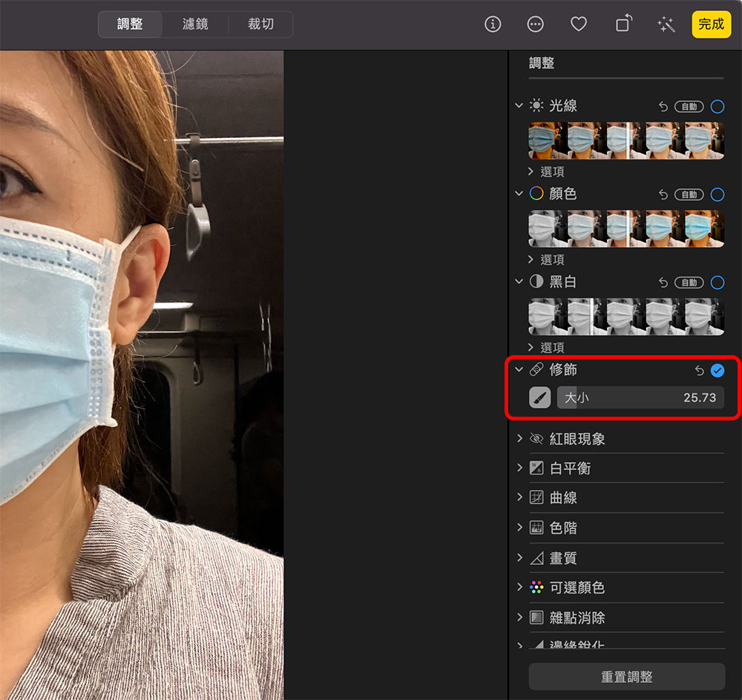742x700 pixels.
Task: Enable the 顏色 color adjustment circle
Action: coord(718,195)
